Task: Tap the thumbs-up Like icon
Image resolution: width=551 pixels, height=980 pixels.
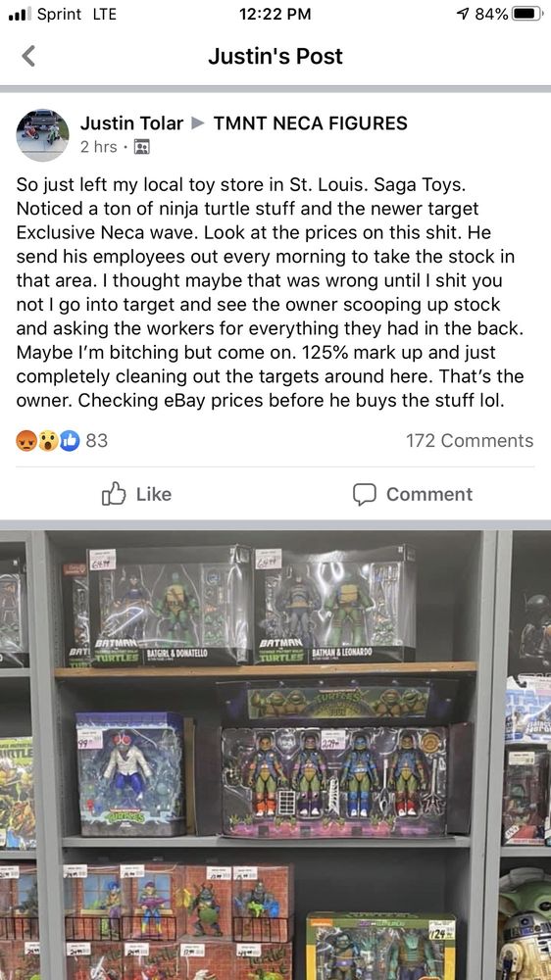Action: click(111, 494)
